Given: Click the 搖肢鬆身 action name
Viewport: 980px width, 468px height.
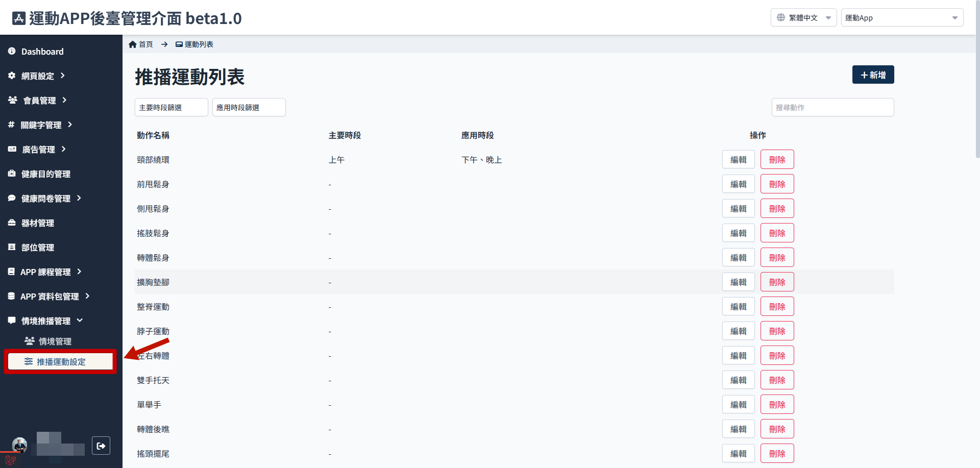Looking at the screenshot, I should (x=153, y=233).
